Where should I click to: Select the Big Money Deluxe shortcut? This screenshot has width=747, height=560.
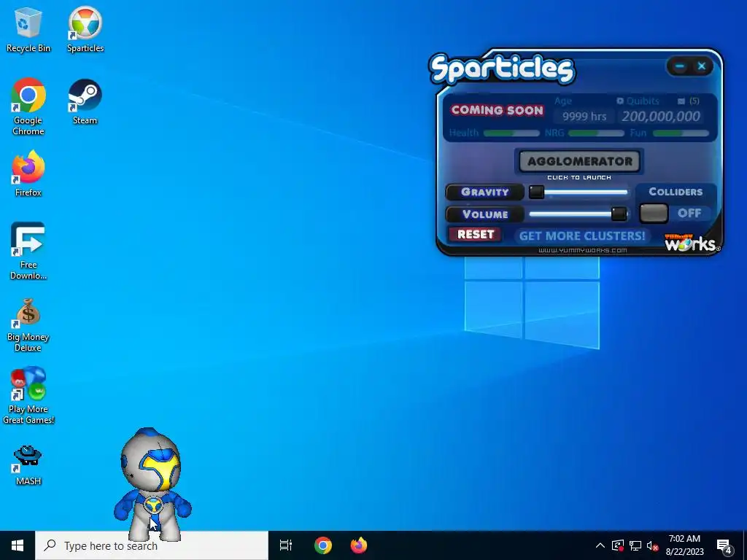[x=28, y=325]
